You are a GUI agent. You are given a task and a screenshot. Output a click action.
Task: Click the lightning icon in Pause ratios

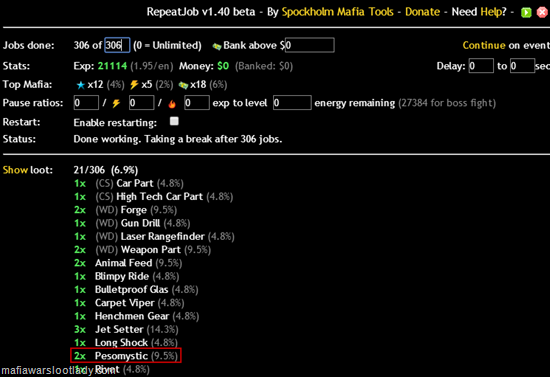[x=116, y=103]
